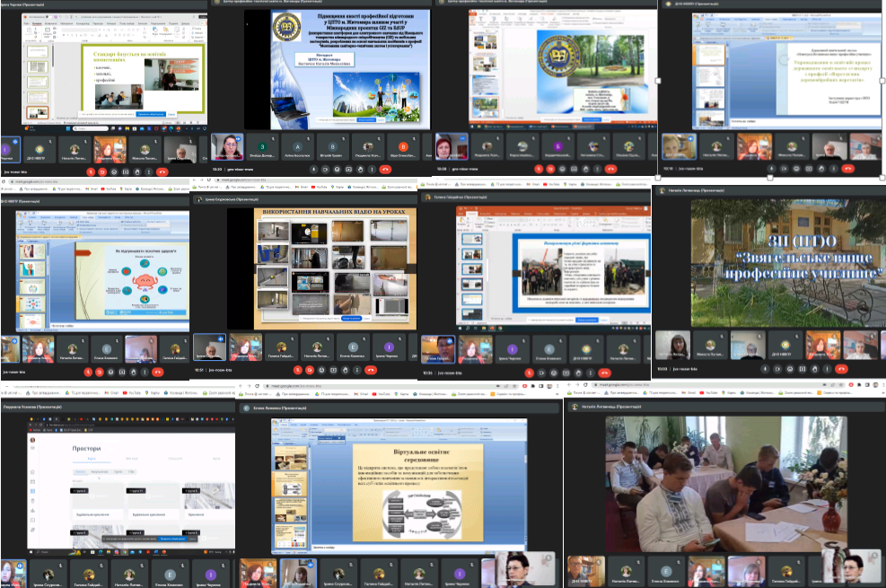This screenshot has height=588, width=886.
Task: Hang up the call in Галина Гайдайчук's meeting
Action: pos(606,372)
